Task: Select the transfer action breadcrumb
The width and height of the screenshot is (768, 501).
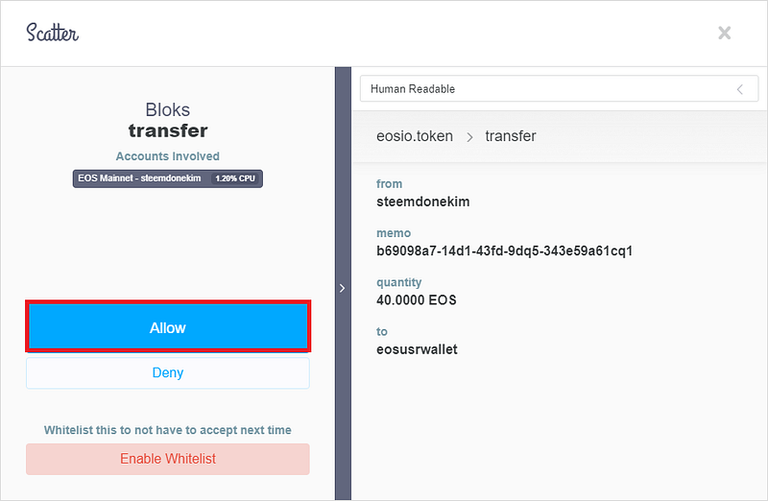Action: pos(511,136)
